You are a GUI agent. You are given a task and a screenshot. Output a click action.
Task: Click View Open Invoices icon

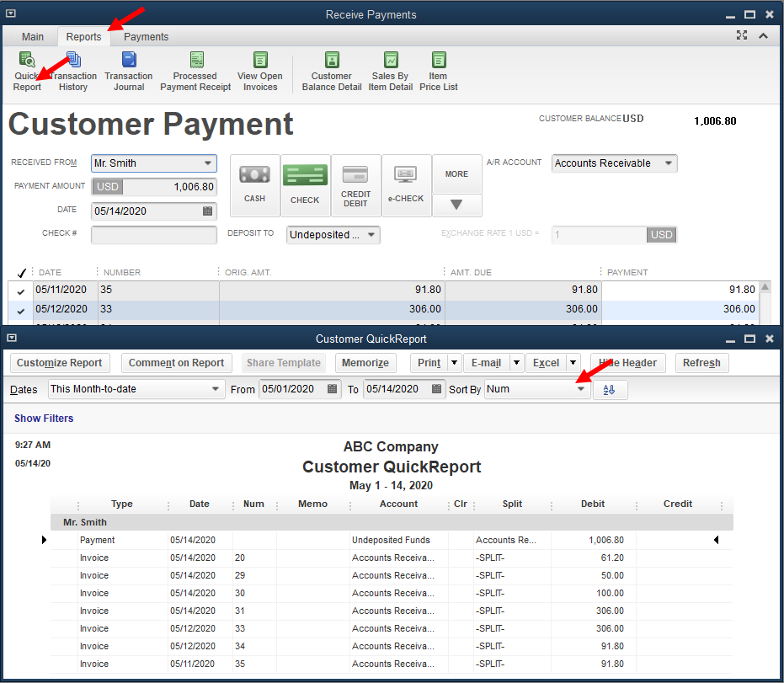[x=260, y=61]
